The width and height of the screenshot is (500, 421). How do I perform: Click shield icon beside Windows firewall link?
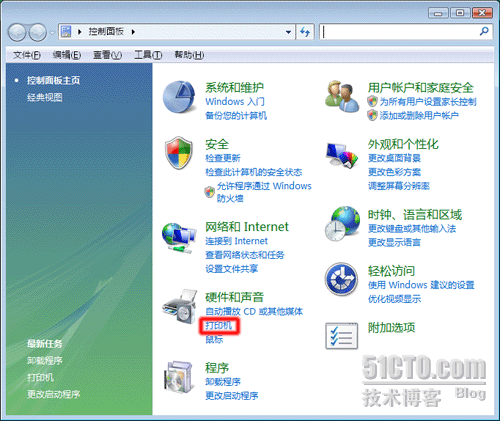209,192
